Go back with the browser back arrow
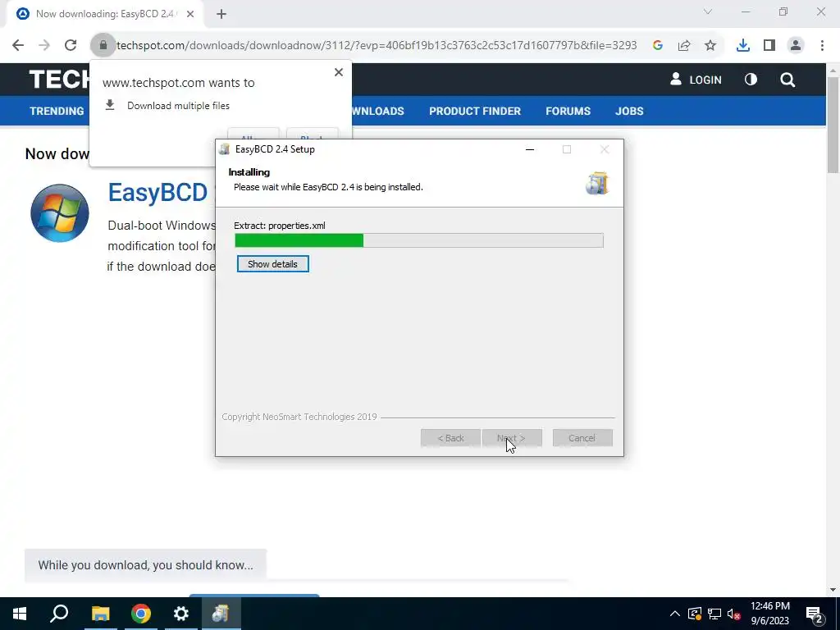 (18, 46)
